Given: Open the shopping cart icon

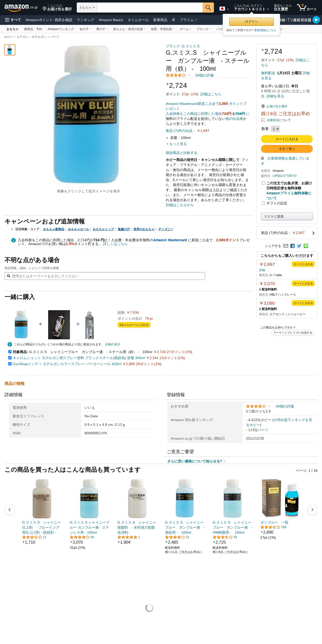Looking at the screenshot, I should pos(307,8).
